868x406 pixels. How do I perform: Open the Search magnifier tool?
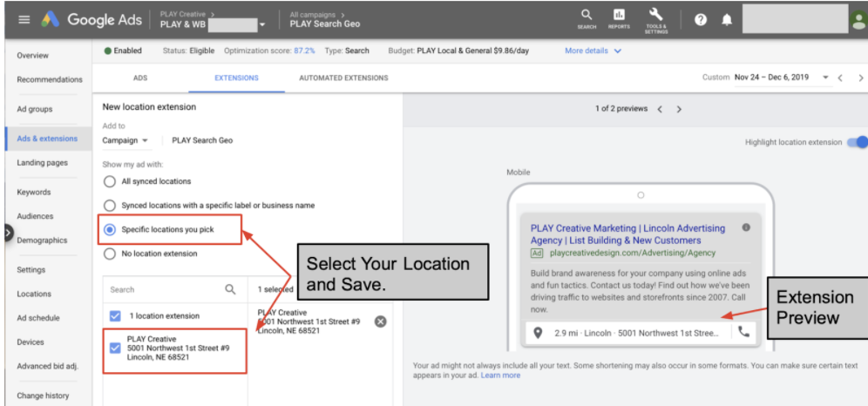pos(587,19)
